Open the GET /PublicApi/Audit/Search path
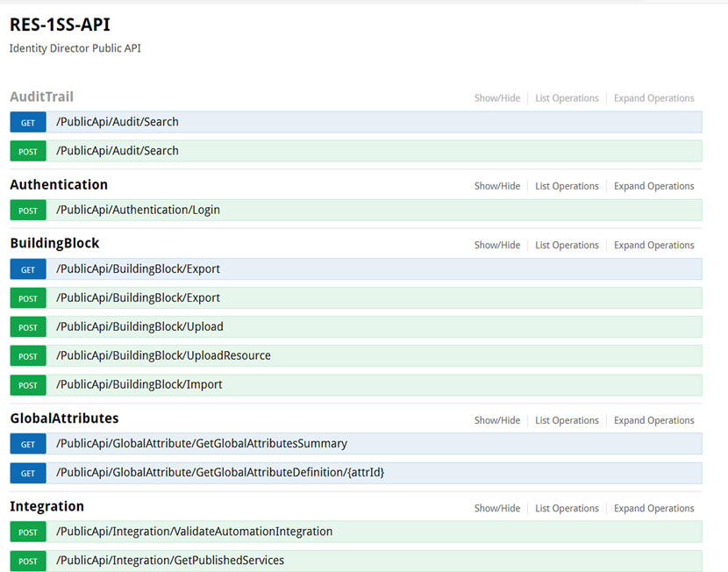Screen dimensions: 728x572 (117, 122)
